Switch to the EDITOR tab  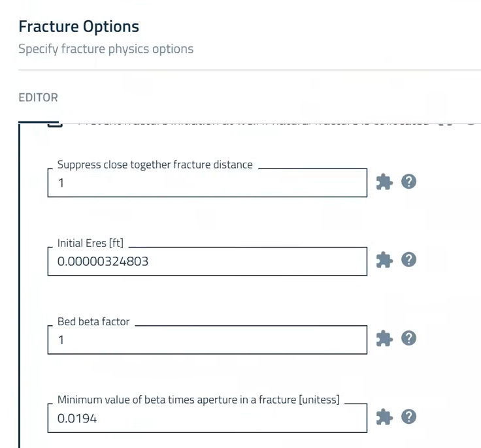(x=38, y=97)
